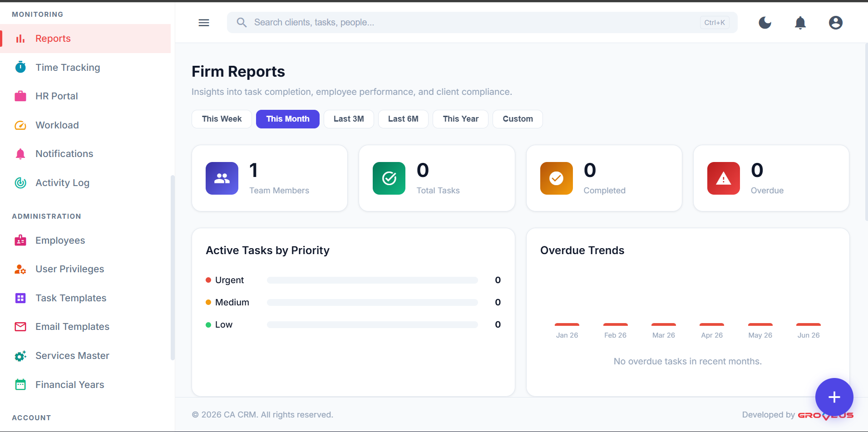Open the Reports bar chart icon

(x=20, y=39)
